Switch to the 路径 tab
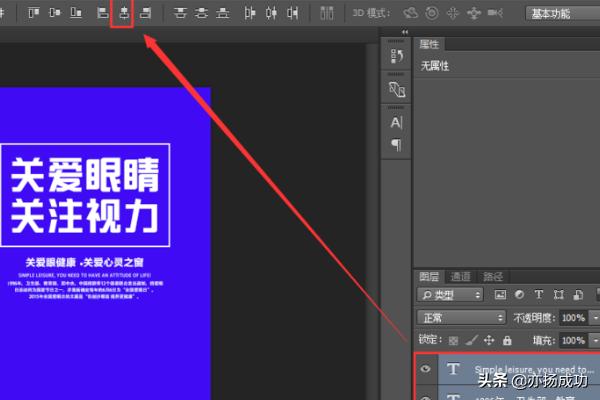 click(493, 276)
